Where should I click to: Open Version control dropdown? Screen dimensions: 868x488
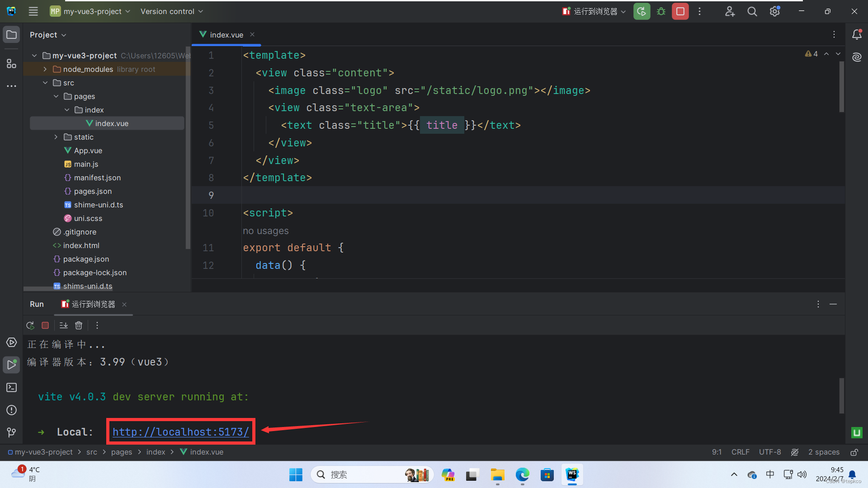(171, 11)
